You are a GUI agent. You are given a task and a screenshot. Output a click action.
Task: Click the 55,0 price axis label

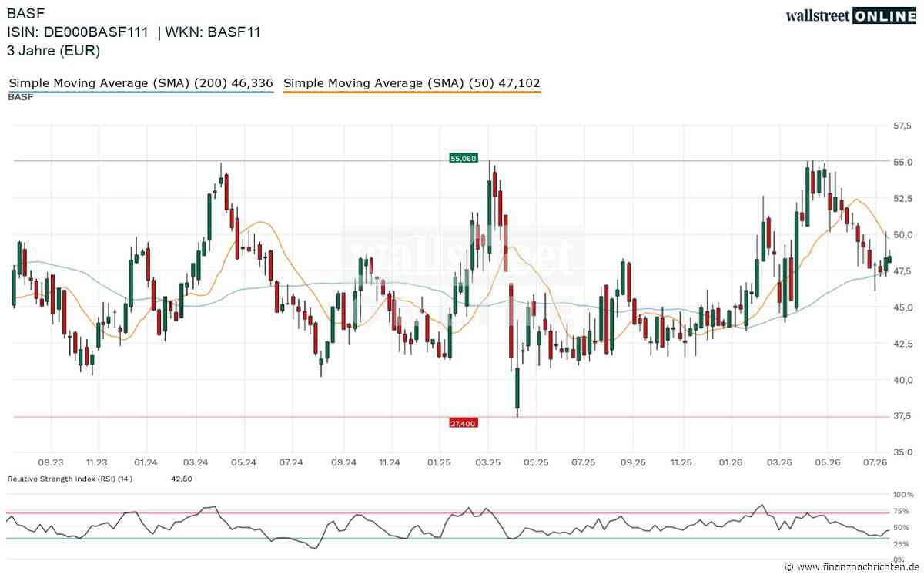coord(901,162)
